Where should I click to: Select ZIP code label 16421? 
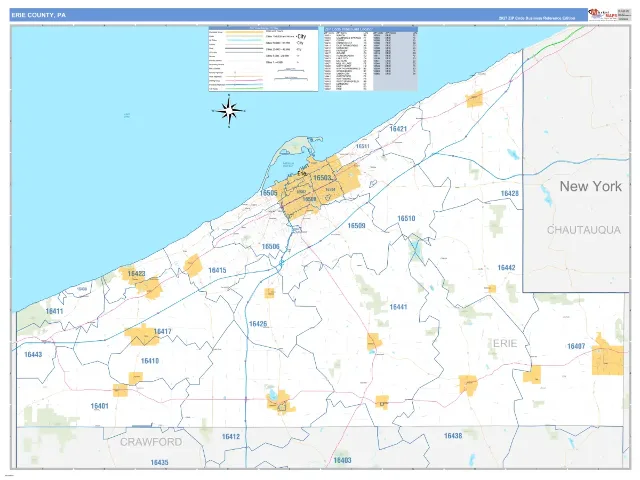tap(398, 129)
